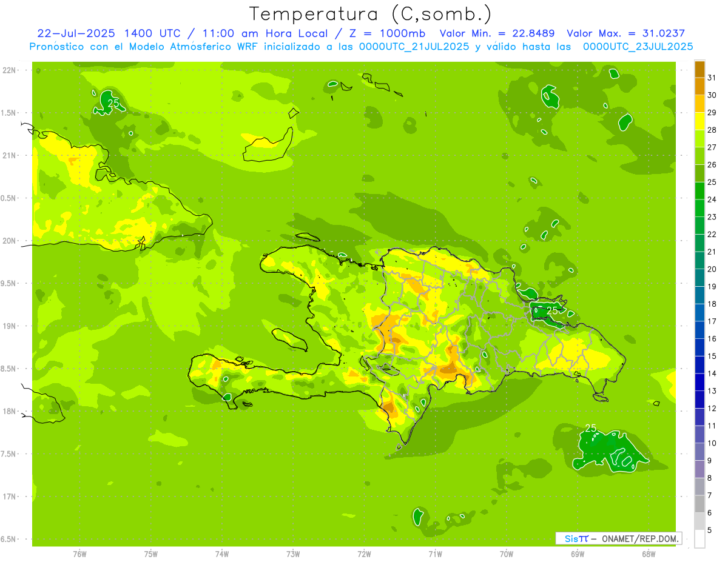This screenshot has width=728, height=562.
Task: Click the "18N" latitude axis label
Action: (8, 411)
